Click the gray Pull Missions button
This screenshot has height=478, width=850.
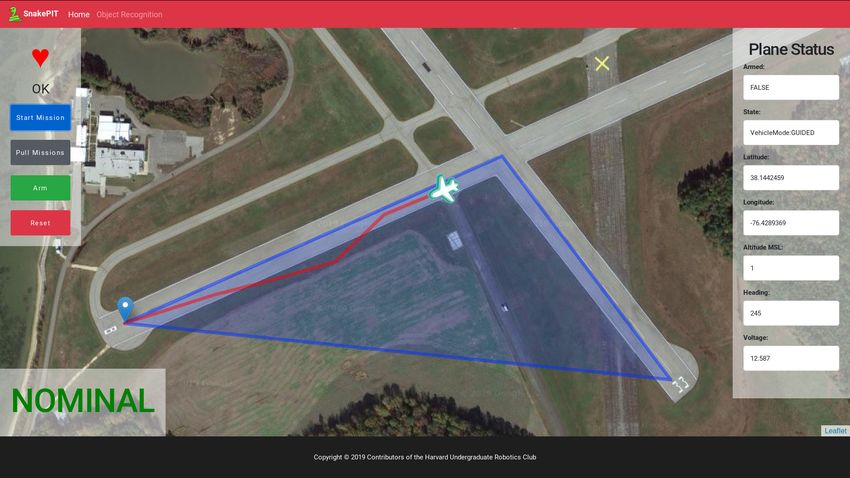41,153
